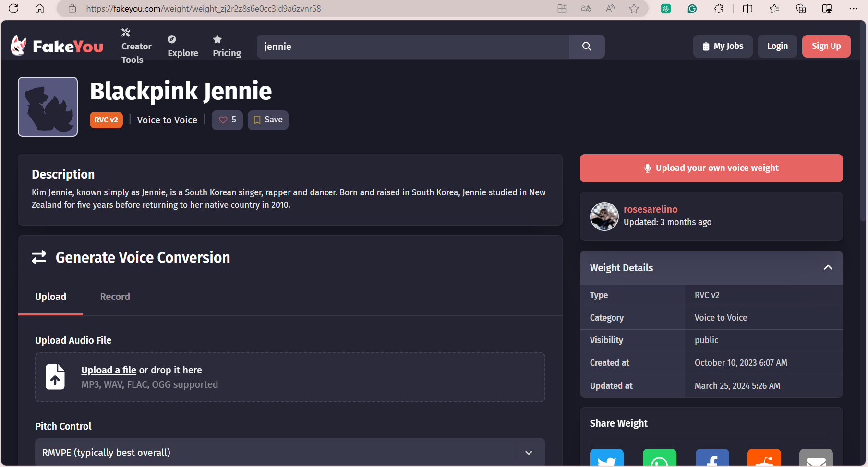Click the Visibility value public
The image size is (868, 467).
(x=706, y=340)
